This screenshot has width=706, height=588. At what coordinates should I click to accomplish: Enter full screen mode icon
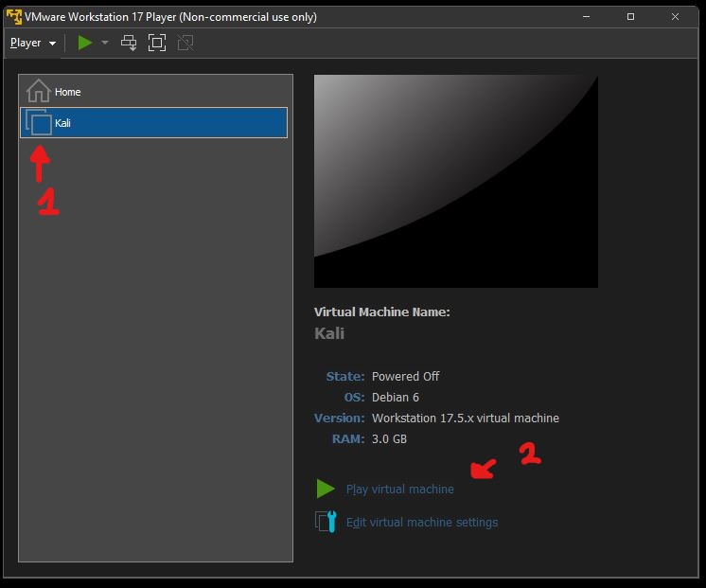[157, 43]
